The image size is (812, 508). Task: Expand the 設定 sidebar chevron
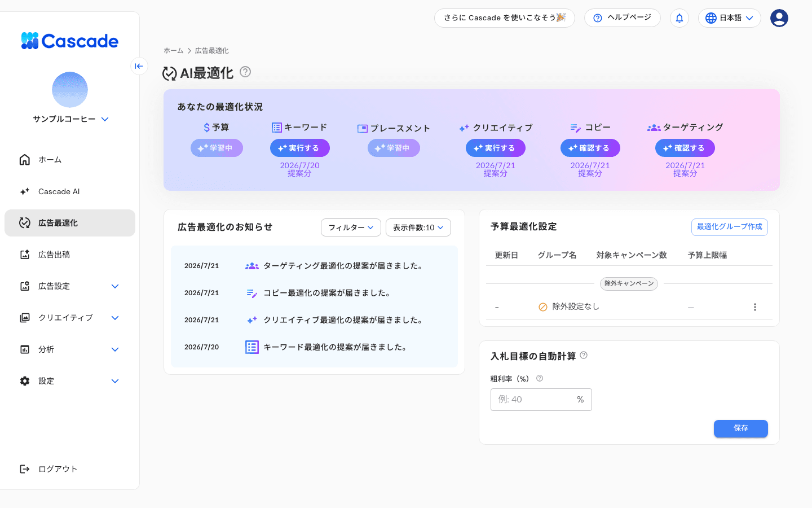click(115, 381)
